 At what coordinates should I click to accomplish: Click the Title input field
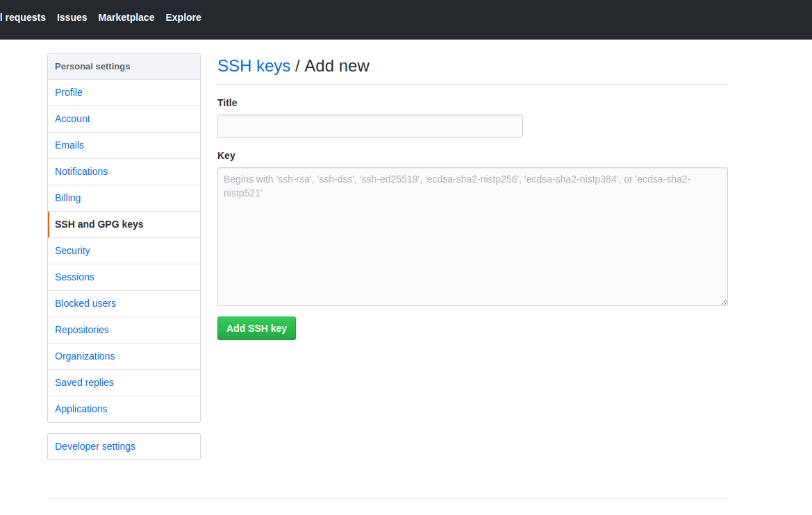pyautogui.click(x=370, y=126)
